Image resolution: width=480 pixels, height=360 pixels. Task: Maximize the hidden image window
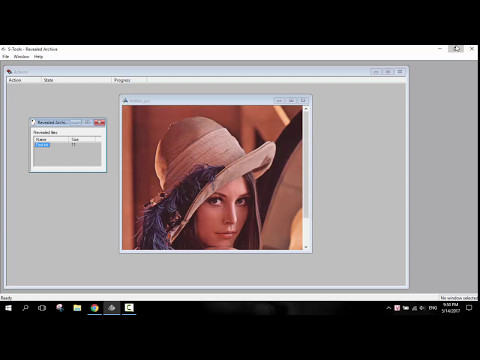(291, 100)
